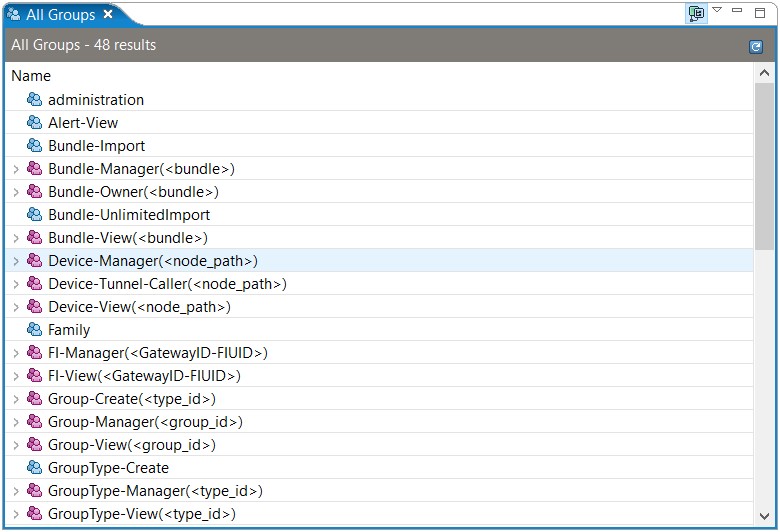Screen dimensions: 780x532
Task: Expand the Group-Create(<type_id>) node
Action: [x=16, y=399]
